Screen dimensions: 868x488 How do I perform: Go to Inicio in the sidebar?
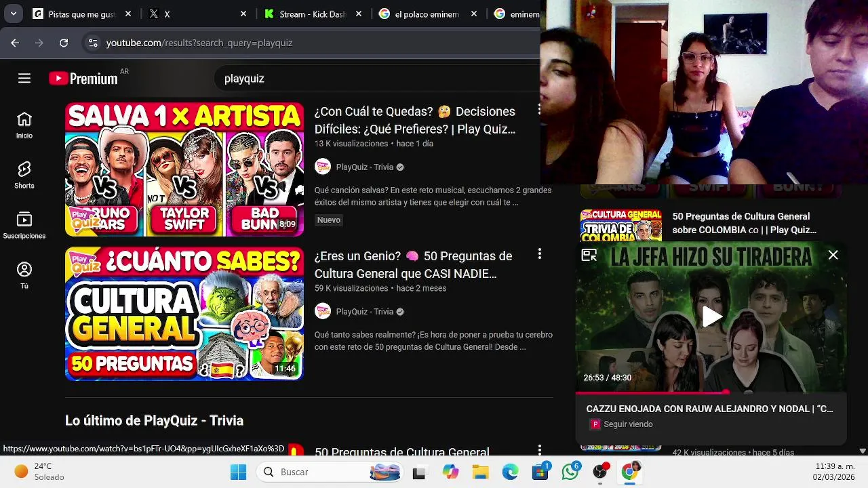24,125
